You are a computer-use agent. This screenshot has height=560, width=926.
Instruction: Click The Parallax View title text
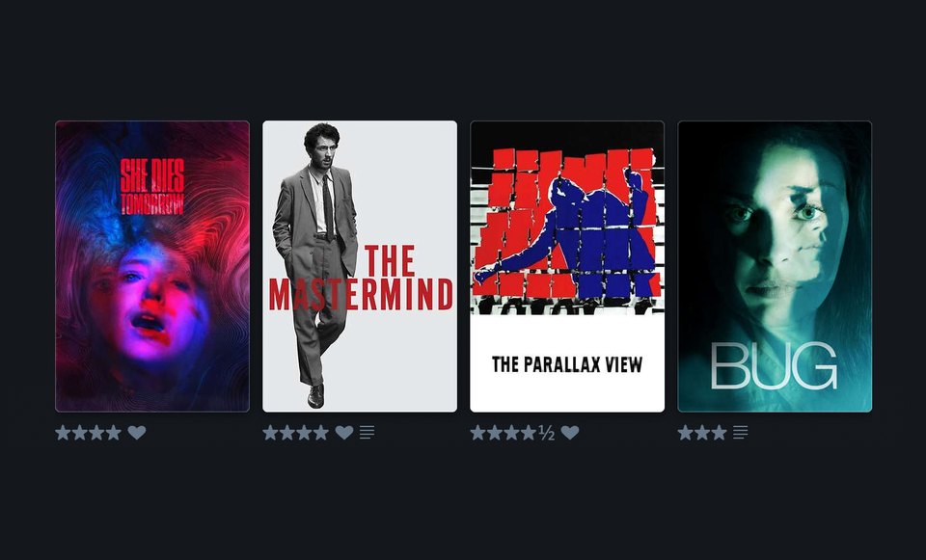point(567,364)
